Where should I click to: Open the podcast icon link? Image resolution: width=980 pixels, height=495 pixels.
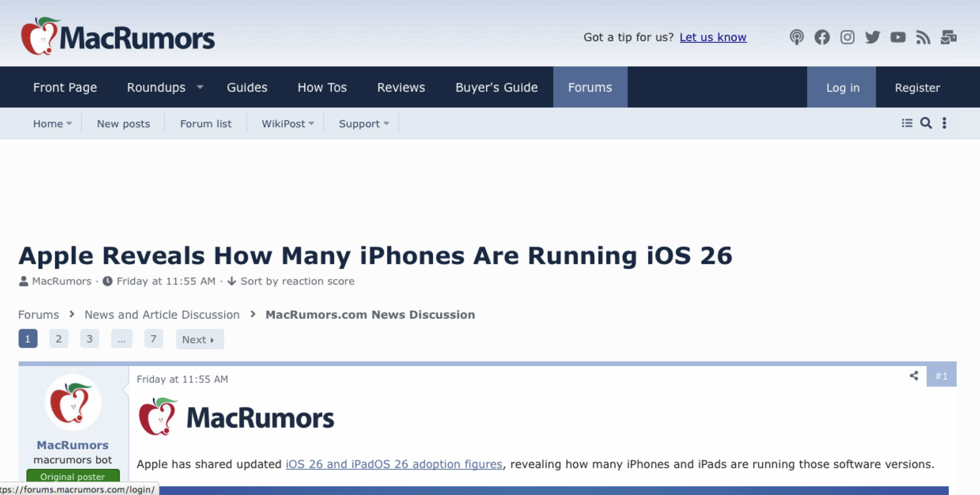pos(796,37)
